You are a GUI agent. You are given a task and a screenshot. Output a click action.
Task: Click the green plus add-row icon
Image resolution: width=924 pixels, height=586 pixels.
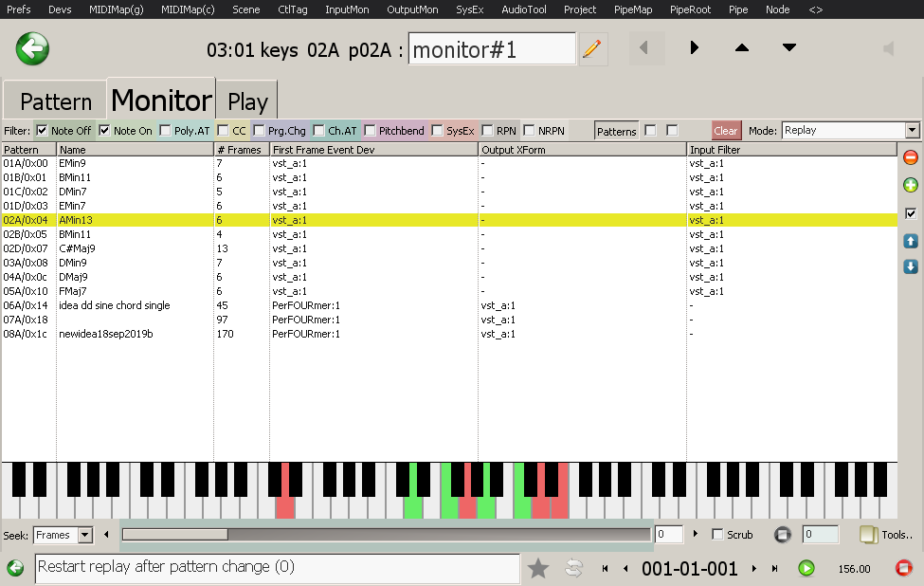pos(911,185)
